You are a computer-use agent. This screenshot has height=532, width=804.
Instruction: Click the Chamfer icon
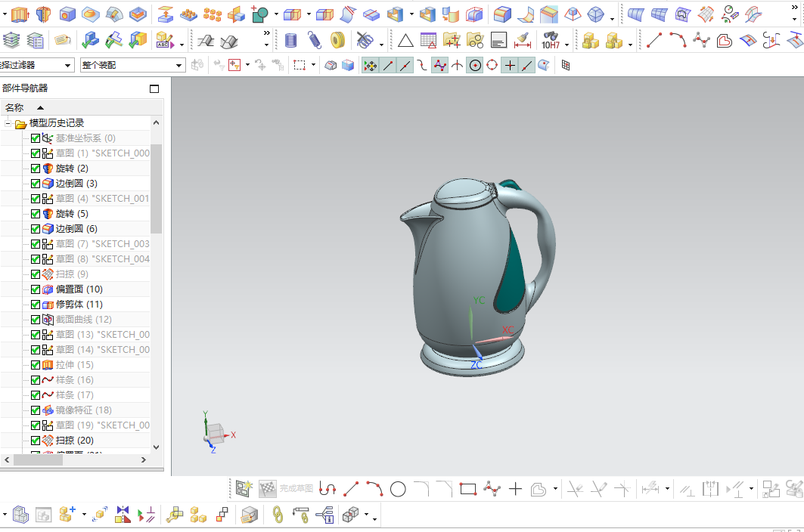[x=548, y=14]
